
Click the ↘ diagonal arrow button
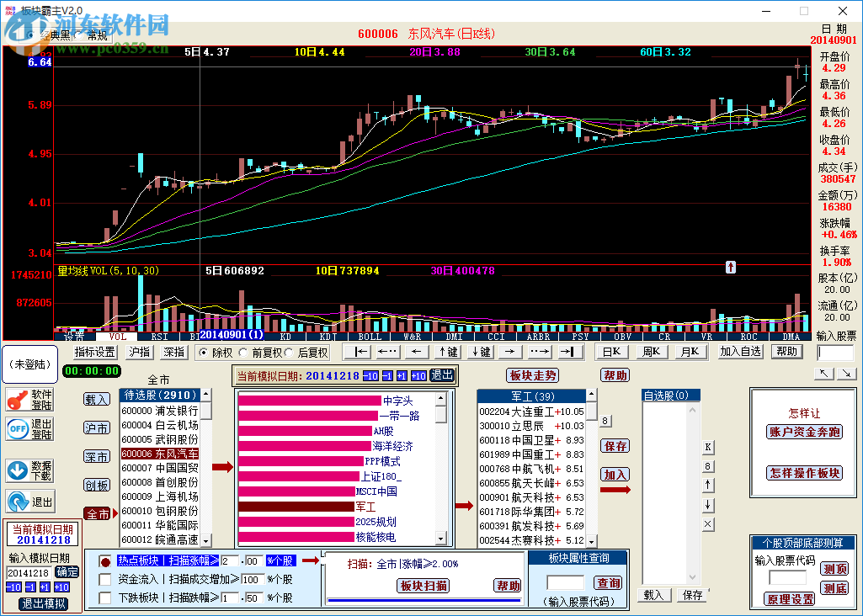tap(846, 374)
